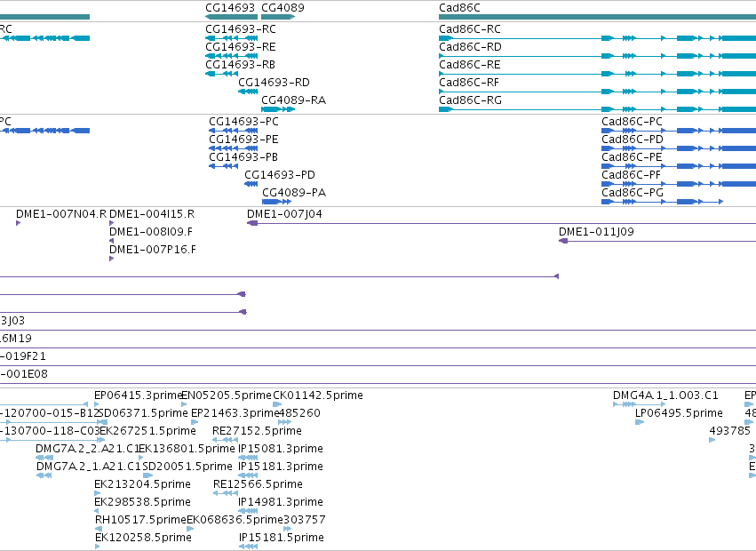Select EST SD20051.5prime

pos(187,467)
